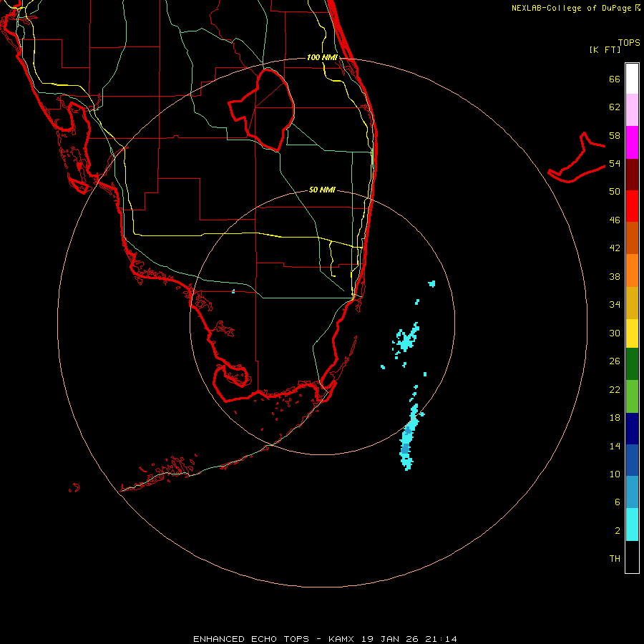Screen dimensions: 644x644
Task: Click the "62" legend value
Action: pos(615,107)
